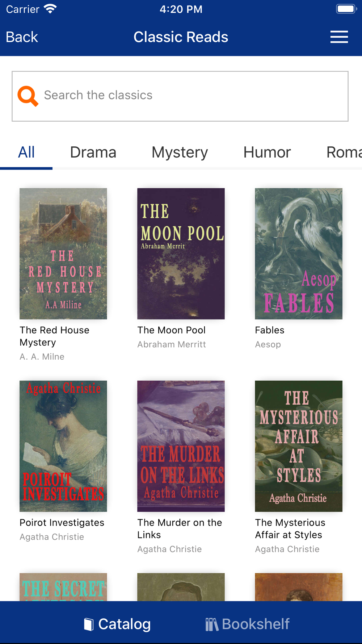
Task: Open The Red House Mystery cover
Action: (x=63, y=254)
